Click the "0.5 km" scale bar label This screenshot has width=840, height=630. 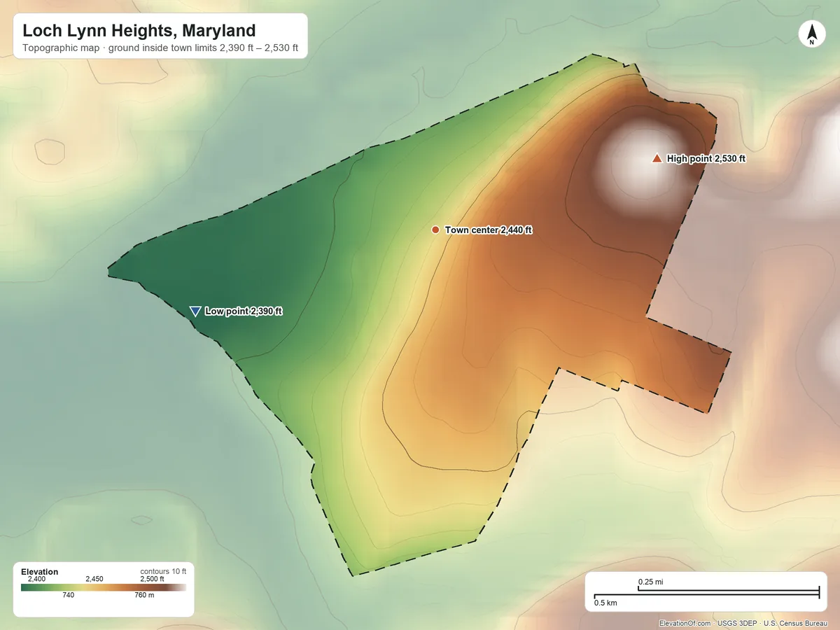pos(606,603)
